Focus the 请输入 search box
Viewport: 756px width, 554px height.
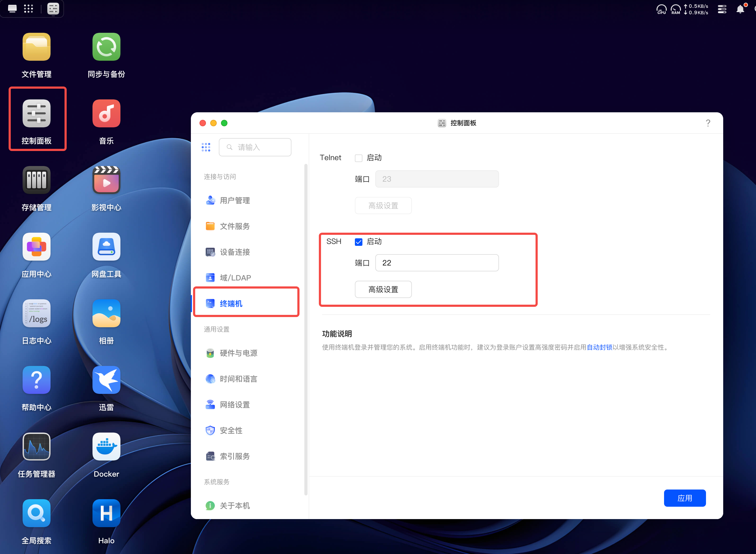click(x=255, y=147)
